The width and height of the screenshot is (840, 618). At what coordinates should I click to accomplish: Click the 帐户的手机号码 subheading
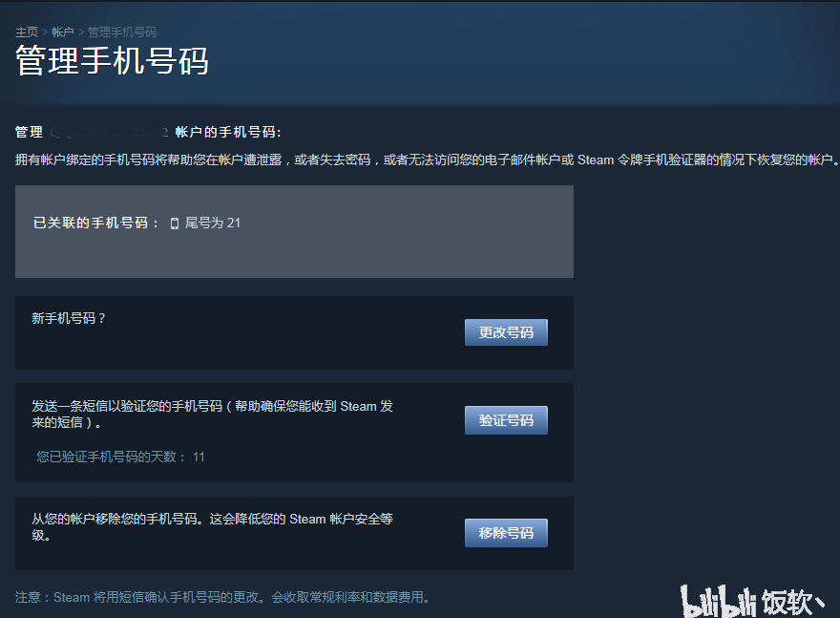point(228,132)
